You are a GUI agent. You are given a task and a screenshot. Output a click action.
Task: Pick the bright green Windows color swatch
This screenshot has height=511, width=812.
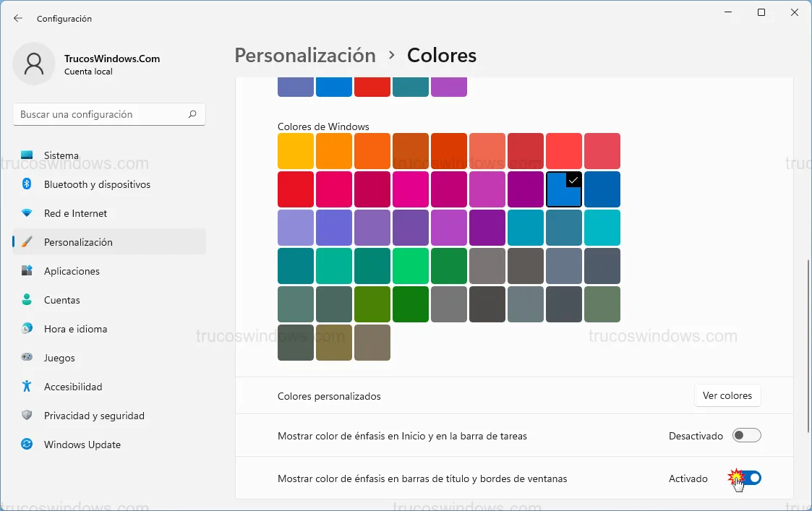411,266
